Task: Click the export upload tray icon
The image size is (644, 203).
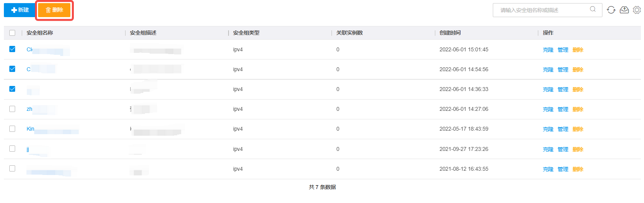Action: (x=624, y=10)
